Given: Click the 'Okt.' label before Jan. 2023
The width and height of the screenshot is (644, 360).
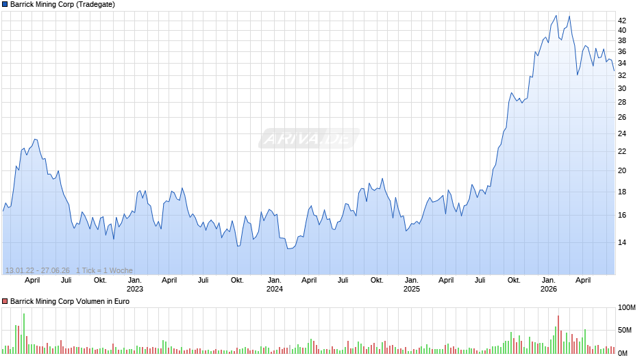Looking at the screenshot, I should (100, 281).
